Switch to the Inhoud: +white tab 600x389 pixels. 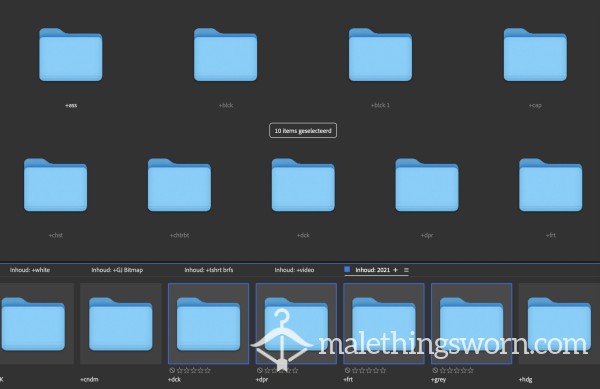[30, 270]
